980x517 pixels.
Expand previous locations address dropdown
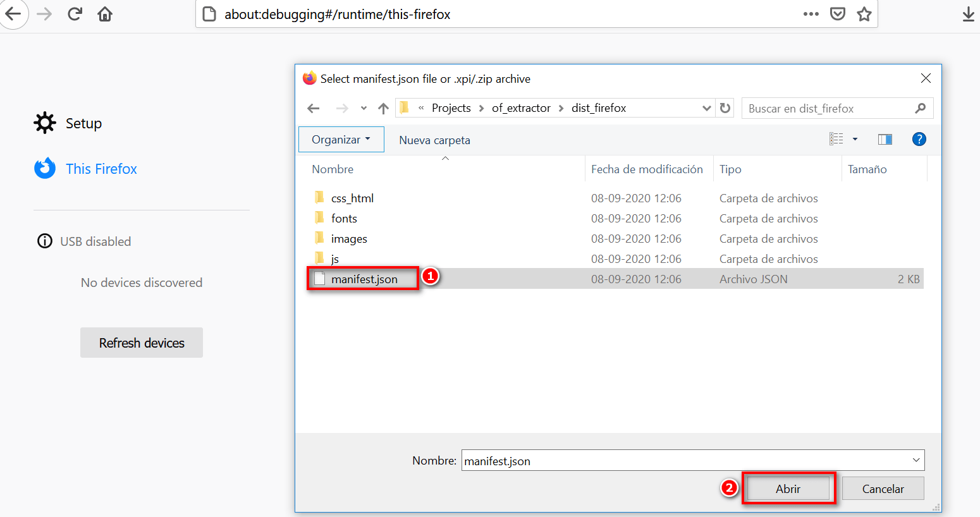(x=707, y=108)
